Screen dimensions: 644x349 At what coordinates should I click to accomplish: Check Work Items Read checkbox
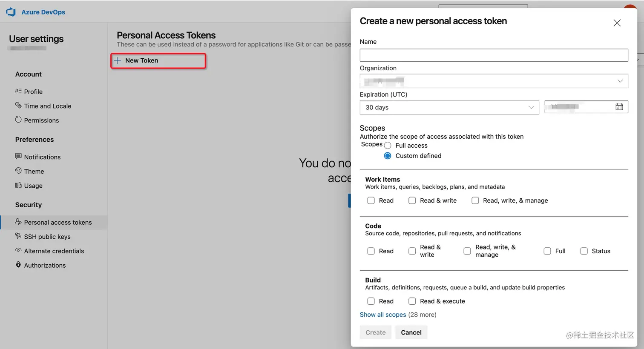(371, 200)
